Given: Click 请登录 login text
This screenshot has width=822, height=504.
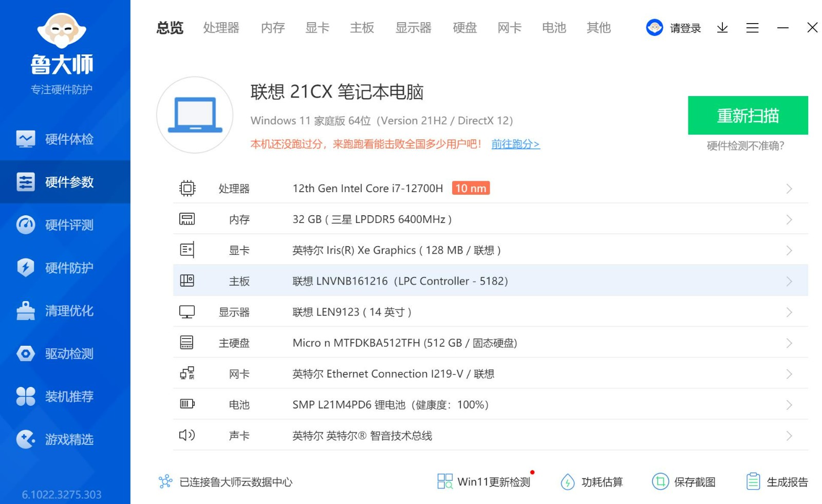Looking at the screenshot, I should click(x=685, y=28).
